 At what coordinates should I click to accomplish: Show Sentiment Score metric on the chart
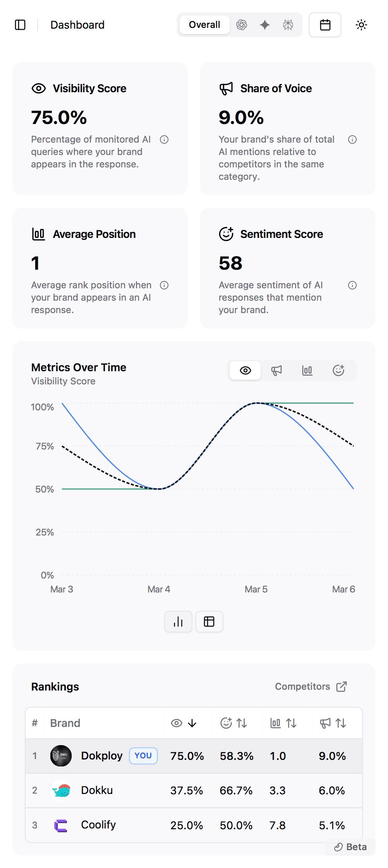[338, 370]
